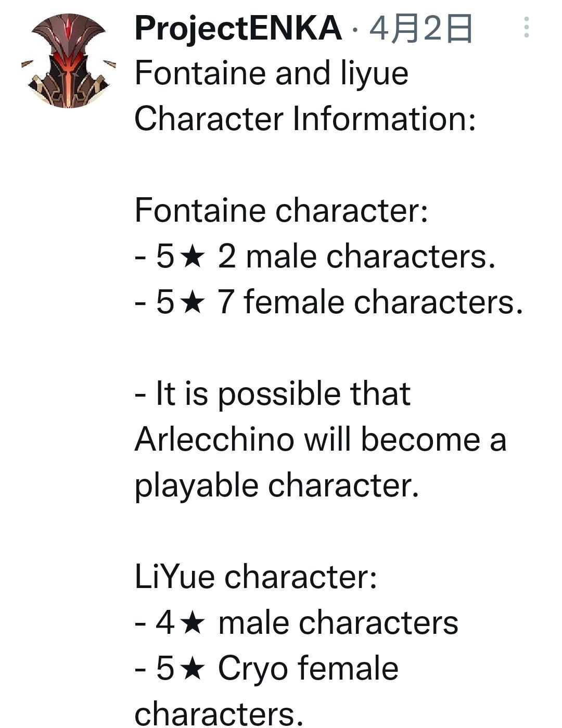
Task: Click the star in "2 male characters" line
Action: 193,257
